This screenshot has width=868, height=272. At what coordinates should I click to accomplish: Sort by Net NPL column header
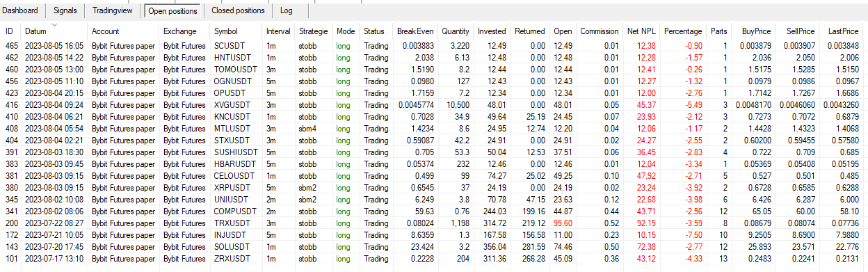tap(641, 31)
